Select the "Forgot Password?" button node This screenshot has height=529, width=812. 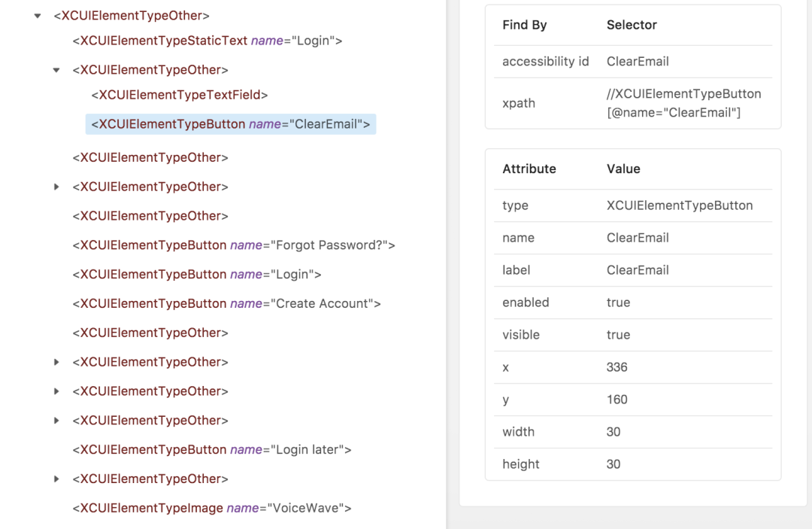234,245
